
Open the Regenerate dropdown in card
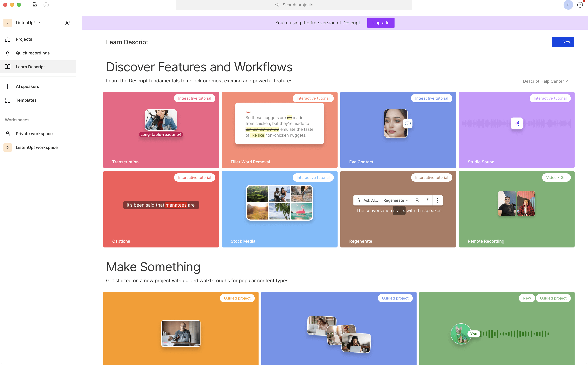click(x=396, y=200)
